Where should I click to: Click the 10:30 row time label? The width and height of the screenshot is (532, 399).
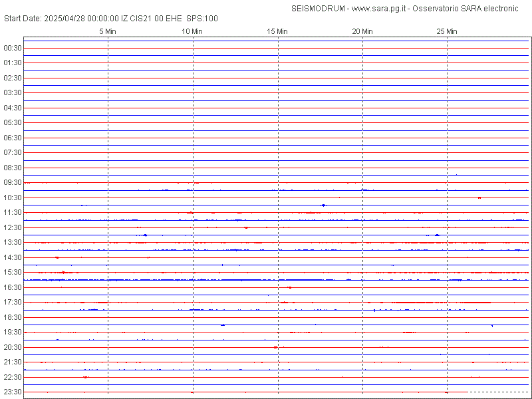pyautogui.click(x=13, y=198)
